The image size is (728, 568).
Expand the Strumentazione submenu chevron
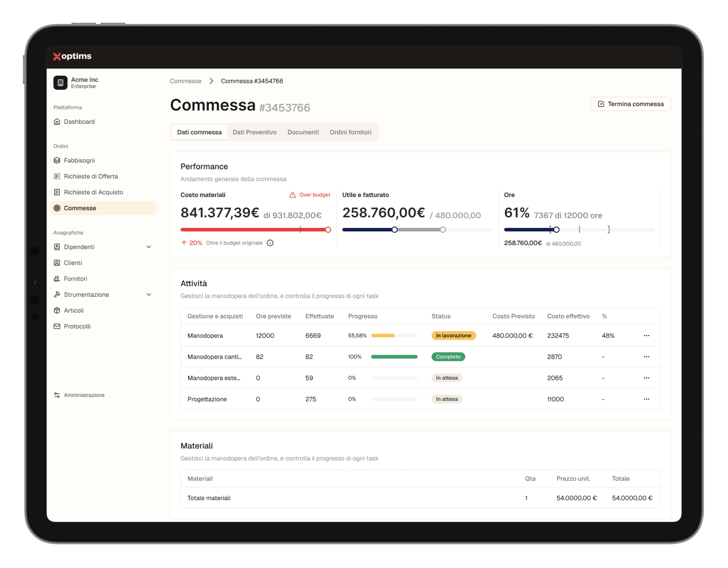coord(149,295)
